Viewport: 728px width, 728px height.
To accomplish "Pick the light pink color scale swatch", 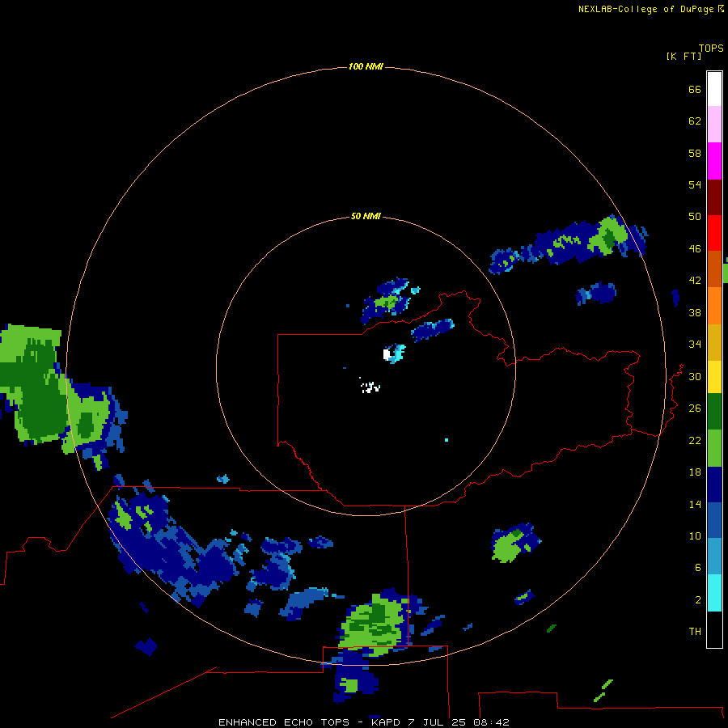I will [x=714, y=125].
